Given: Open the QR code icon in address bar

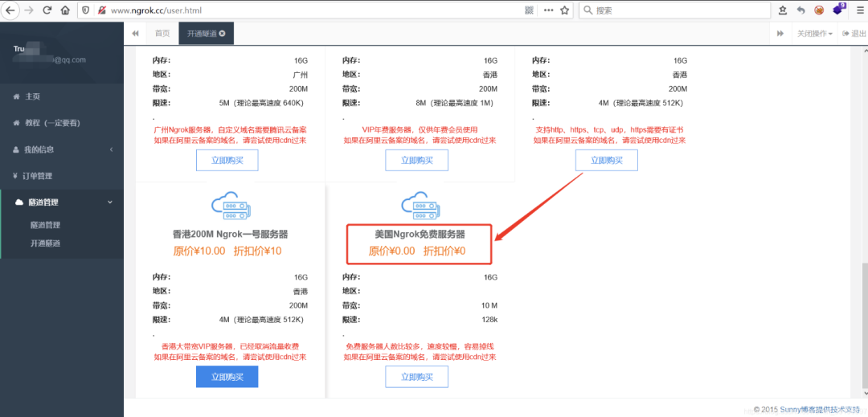Looking at the screenshot, I should (529, 10).
